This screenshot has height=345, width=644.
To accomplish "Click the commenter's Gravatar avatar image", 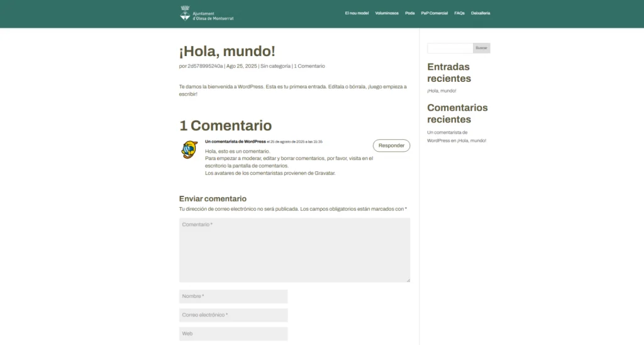I will (189, 150).
